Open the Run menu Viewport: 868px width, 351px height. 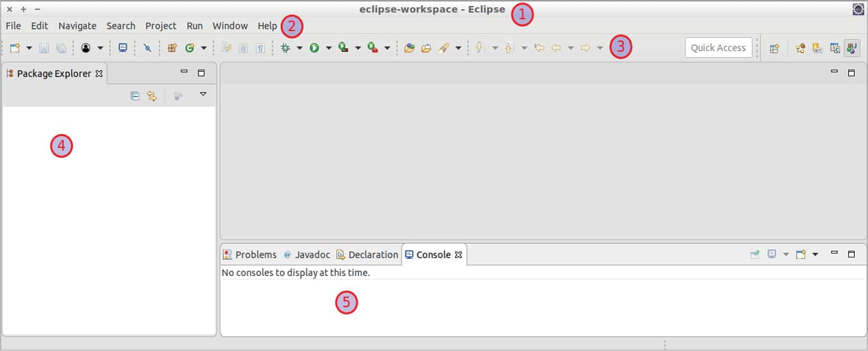[194, 26]
